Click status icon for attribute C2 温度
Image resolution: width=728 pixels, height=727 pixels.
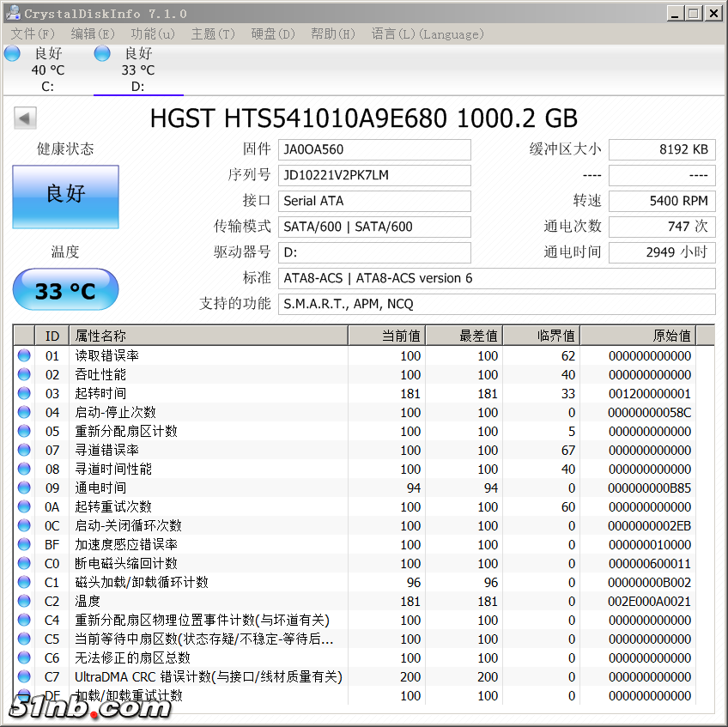click(24, 601)
